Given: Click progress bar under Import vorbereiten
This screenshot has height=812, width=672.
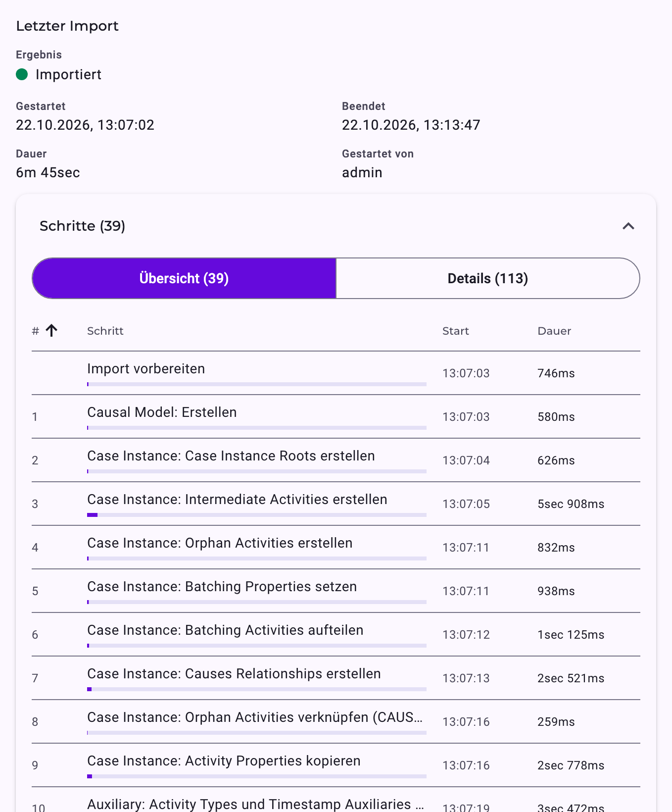Looking at the screenshot, I should pyautogui.click(x=257, y=384).
